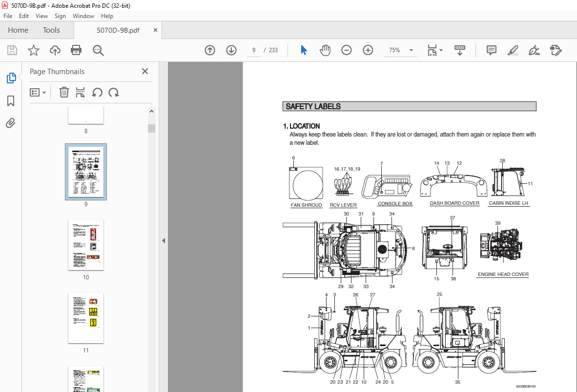Go to previous page arrow
This screenshot has width=577, height=392.
pos(210,50)
